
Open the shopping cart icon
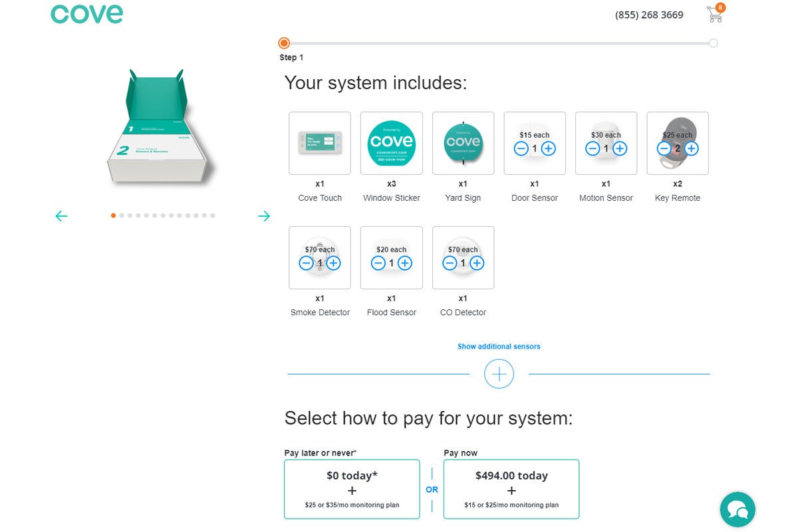click(715, 14)
